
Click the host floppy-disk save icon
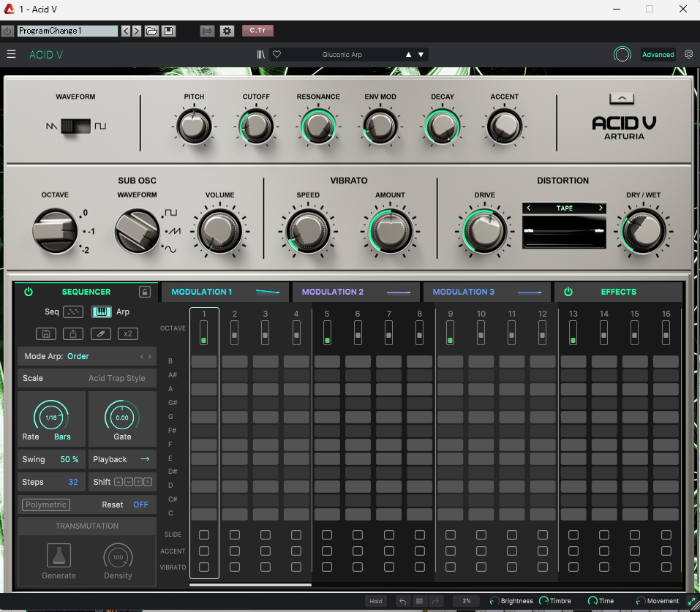(169, 31)
